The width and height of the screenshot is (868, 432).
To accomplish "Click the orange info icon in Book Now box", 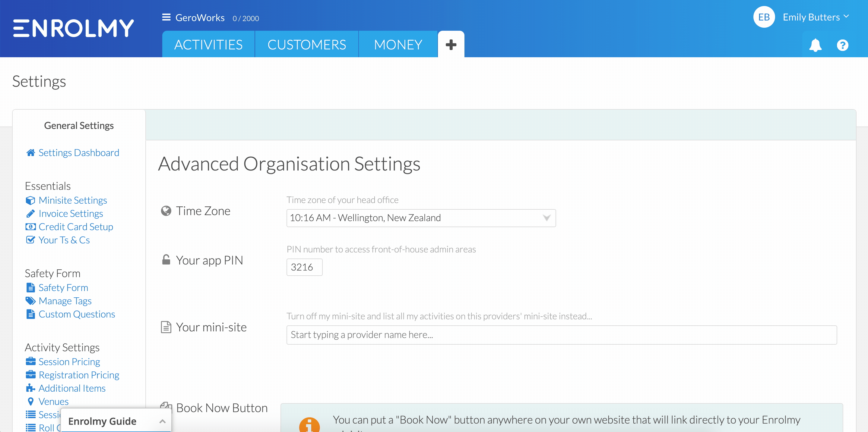I will [x=309, y=425].
